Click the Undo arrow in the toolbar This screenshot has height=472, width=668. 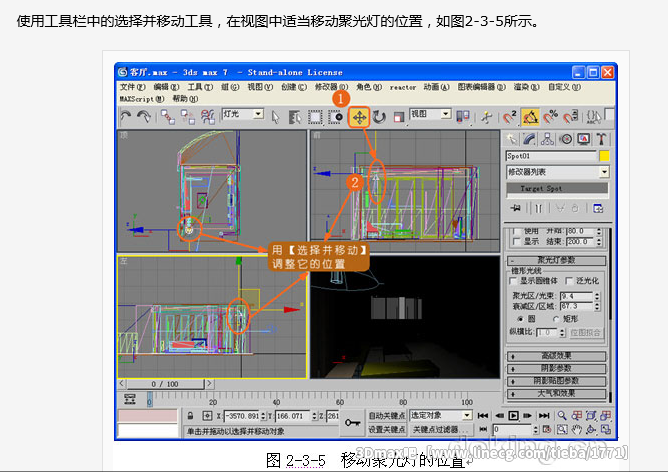pos(125,116)
